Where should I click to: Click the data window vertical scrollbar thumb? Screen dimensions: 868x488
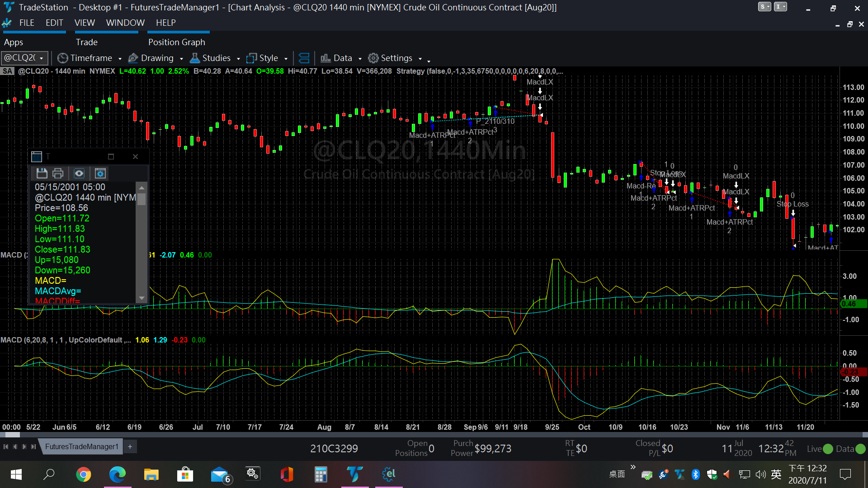[x=142, y=199]
